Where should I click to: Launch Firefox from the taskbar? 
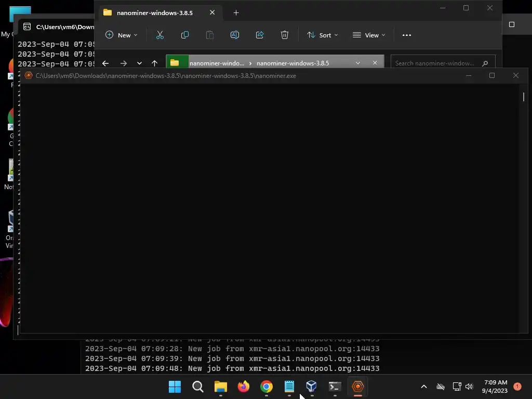click(244, 387)
